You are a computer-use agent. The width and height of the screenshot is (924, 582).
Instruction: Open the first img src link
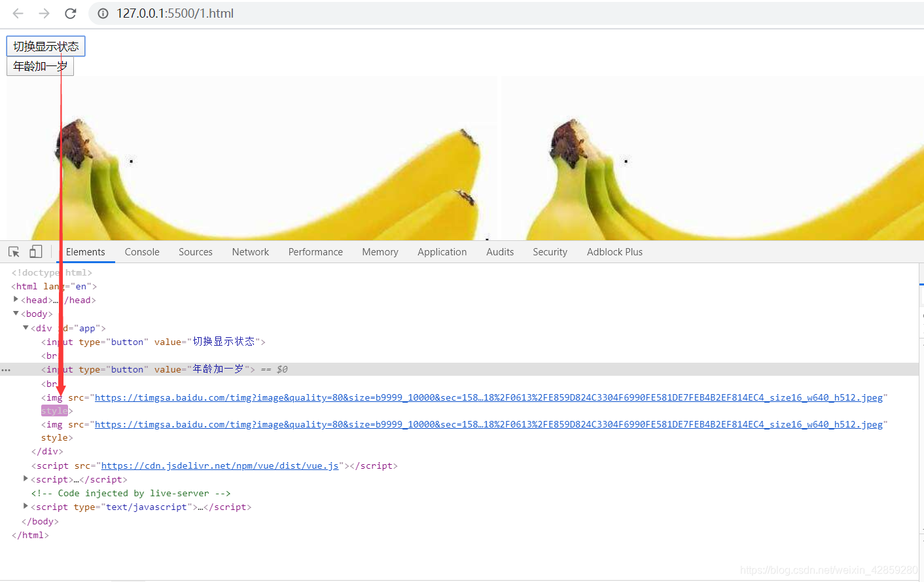(x=488, y=397)
